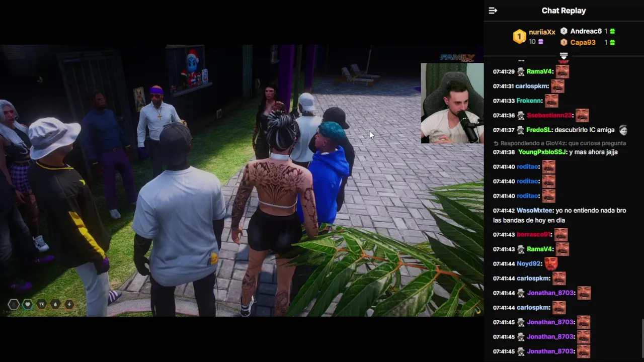Click the thirst droplet HUD icon
Screen dimensions: 644x362
55,304
